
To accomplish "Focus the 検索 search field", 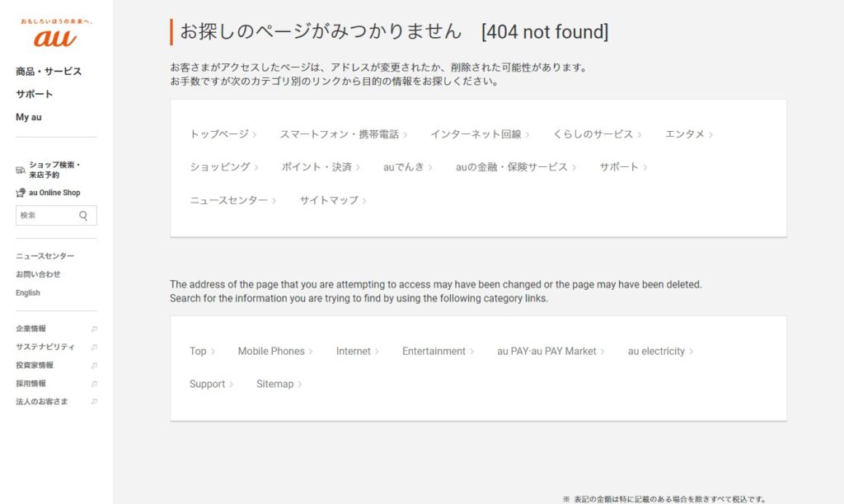I will tap(56, 215).
